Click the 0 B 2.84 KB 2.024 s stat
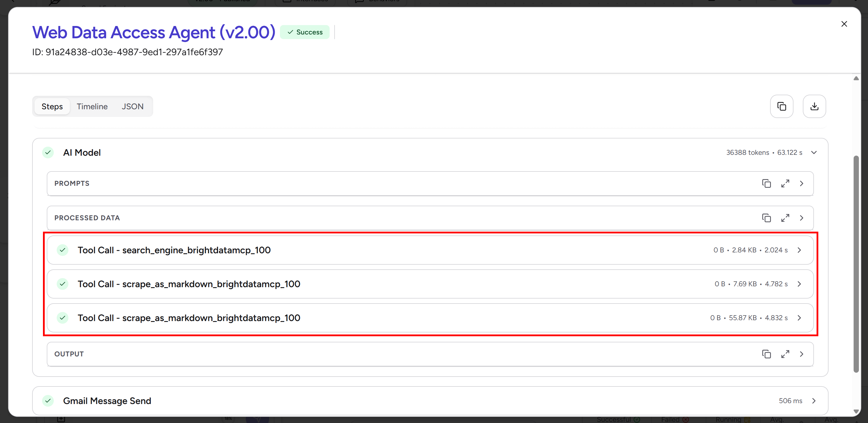Screen dimensions: 868x423 [751, 250]
